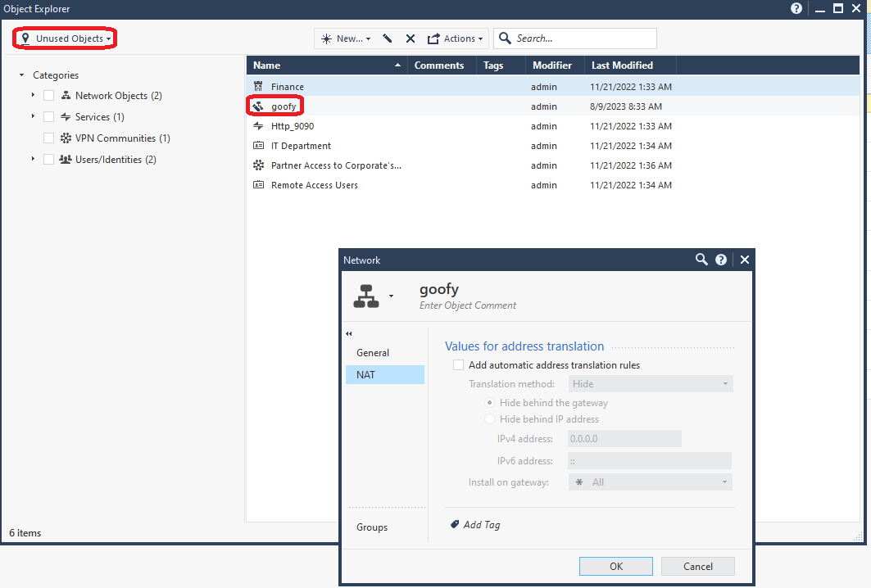Collapse the Categories tree node
The width and height of the screenshot is (871, 588).
[21, 75]
